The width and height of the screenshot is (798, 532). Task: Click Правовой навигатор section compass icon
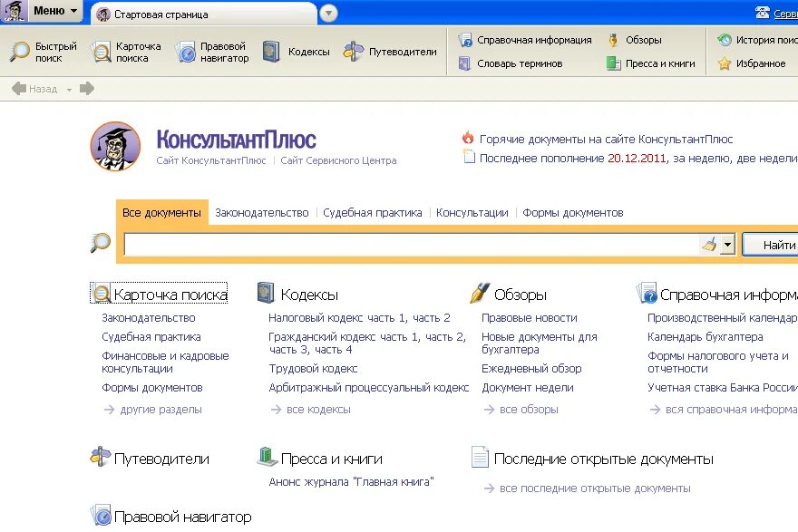tap(101, 515)
